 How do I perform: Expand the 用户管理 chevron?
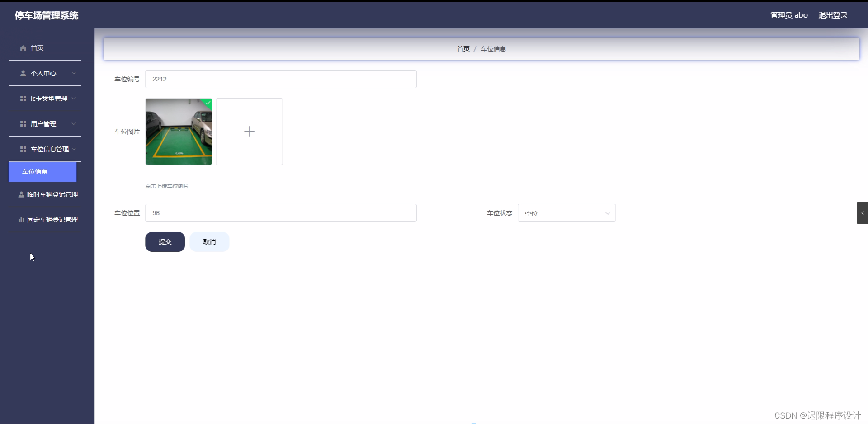click(74, 124)
